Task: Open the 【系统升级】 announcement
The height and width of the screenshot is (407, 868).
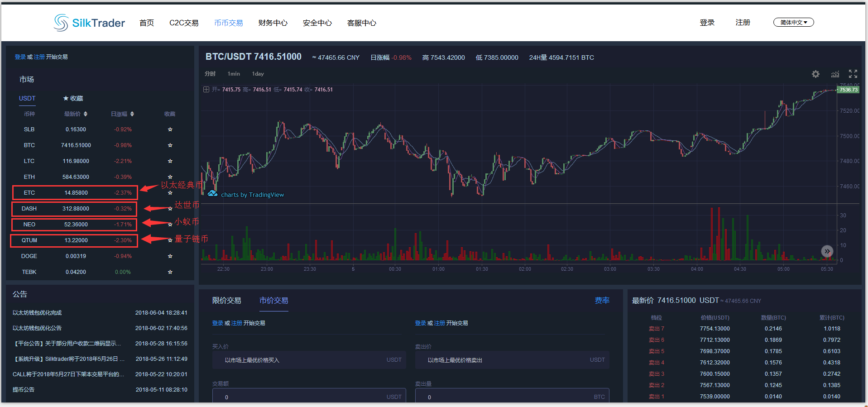Action: click(68, 359)
